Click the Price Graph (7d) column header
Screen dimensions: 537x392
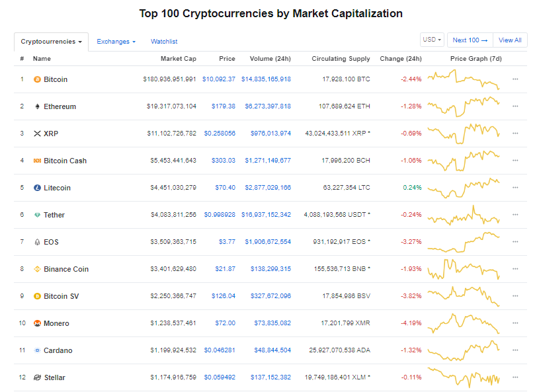pos(475,59)
